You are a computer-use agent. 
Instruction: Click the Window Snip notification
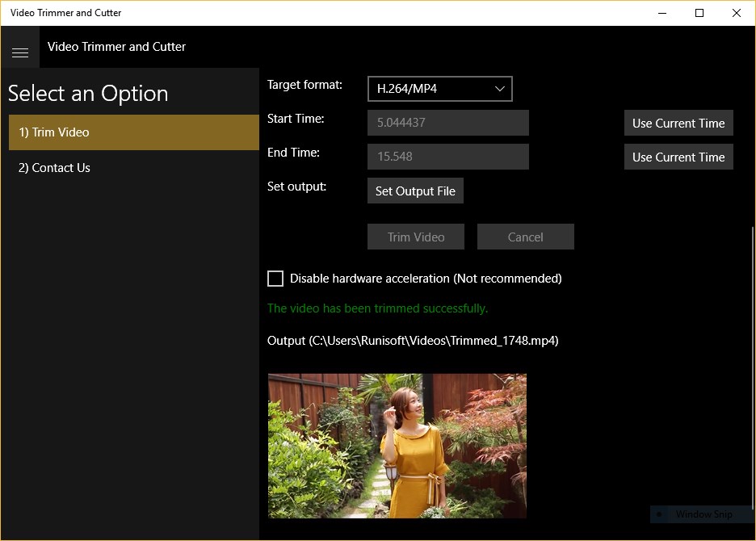[x=700, y=514]
